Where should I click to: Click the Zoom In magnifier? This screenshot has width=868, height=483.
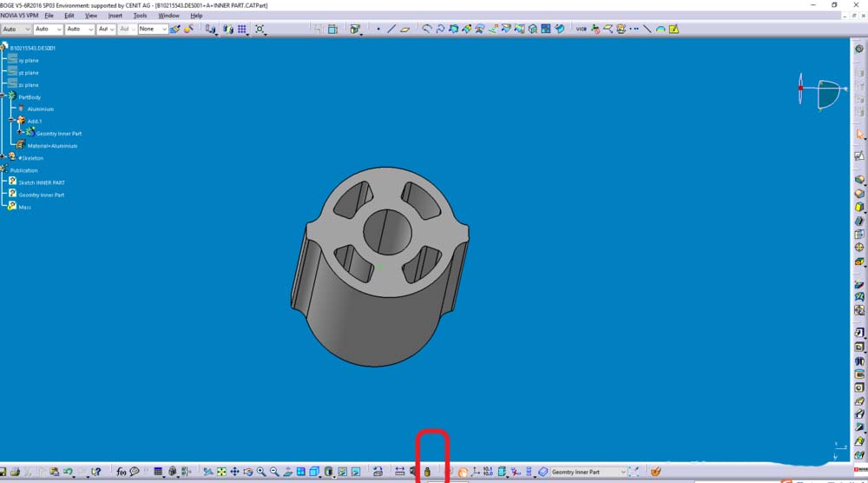click(x=261, y=472)
